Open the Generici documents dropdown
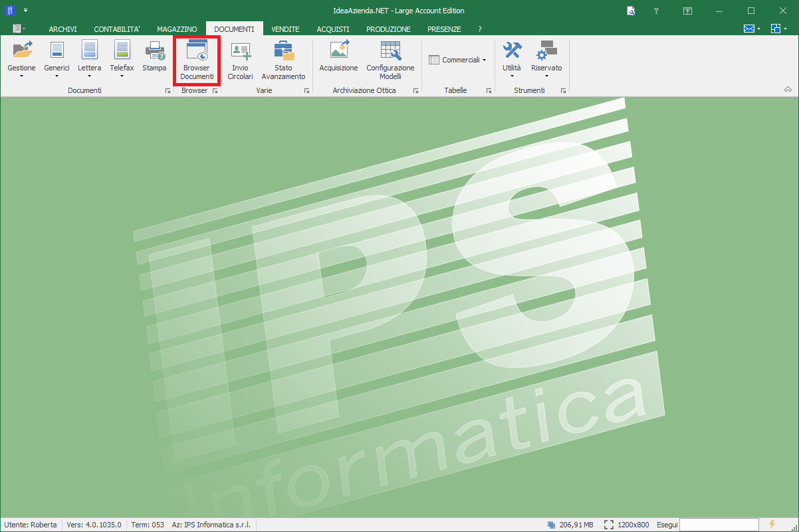The height and width of the screenshot is (532, 799). pos(57,59)
